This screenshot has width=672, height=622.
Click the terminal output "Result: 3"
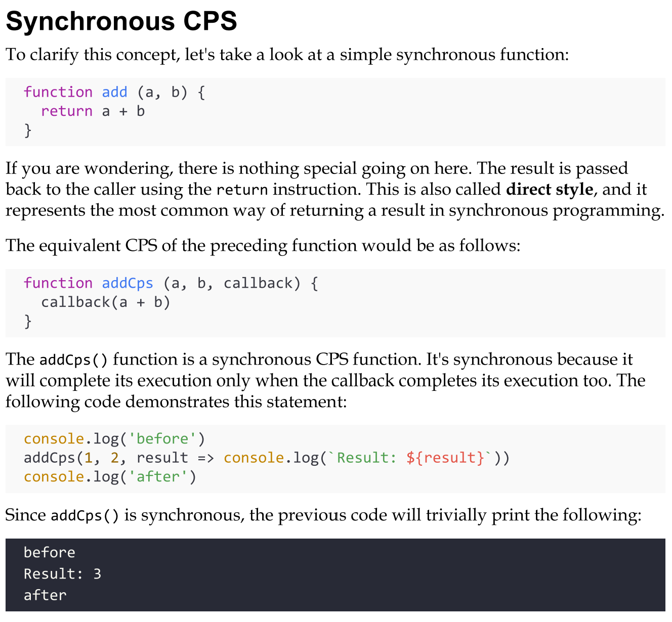62,574
